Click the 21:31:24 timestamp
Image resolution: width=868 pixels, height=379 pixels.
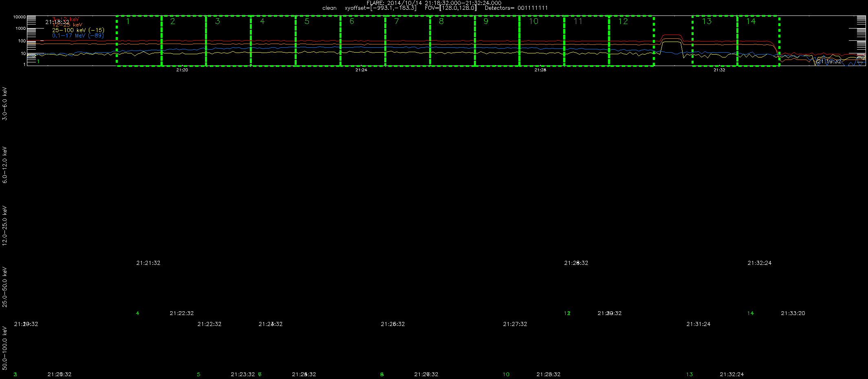(698, 324)
